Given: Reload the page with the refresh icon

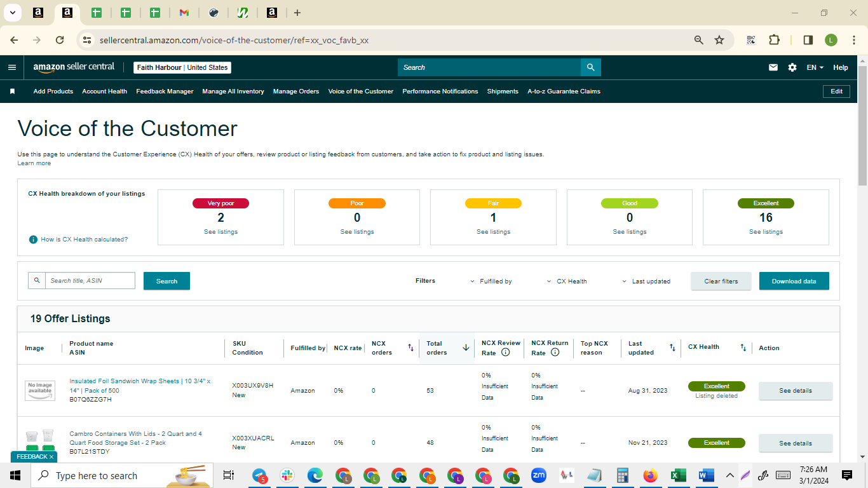Looking at the screenshot, I should 60,40.
